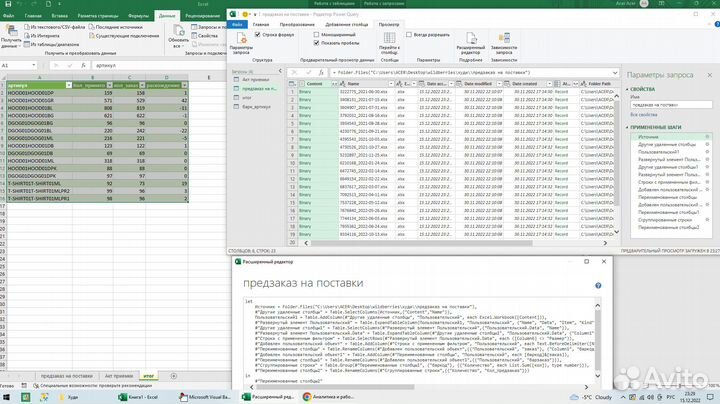Viewport: 720px width, 404px height.
Task: Open Chrome Аналитика window from taskbar
Action: tap(329, 397)
